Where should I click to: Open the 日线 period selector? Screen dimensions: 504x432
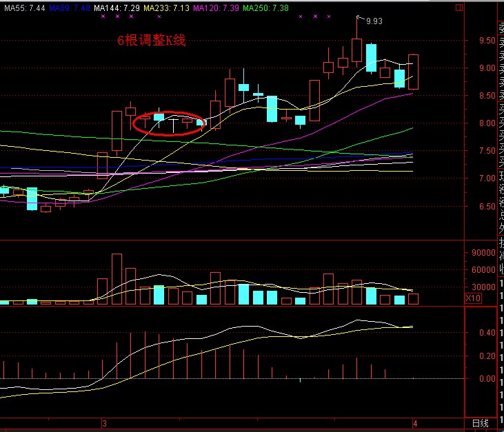(481, 423)
